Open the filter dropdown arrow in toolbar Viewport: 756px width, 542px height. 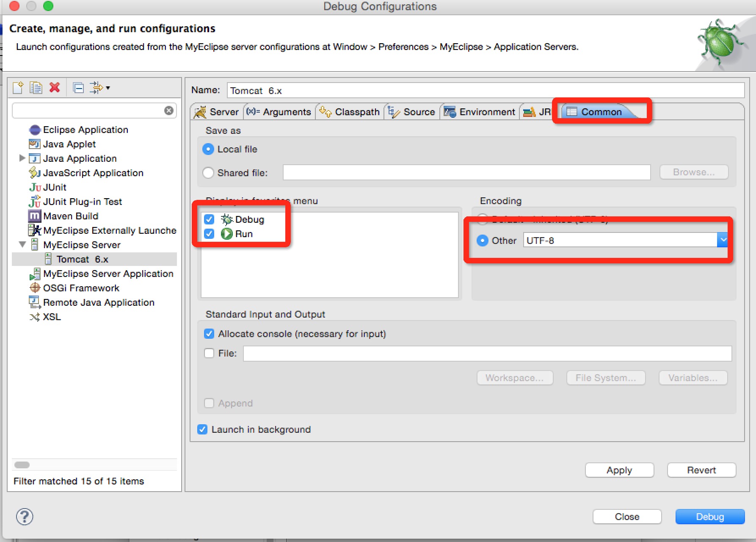[108, 88]
